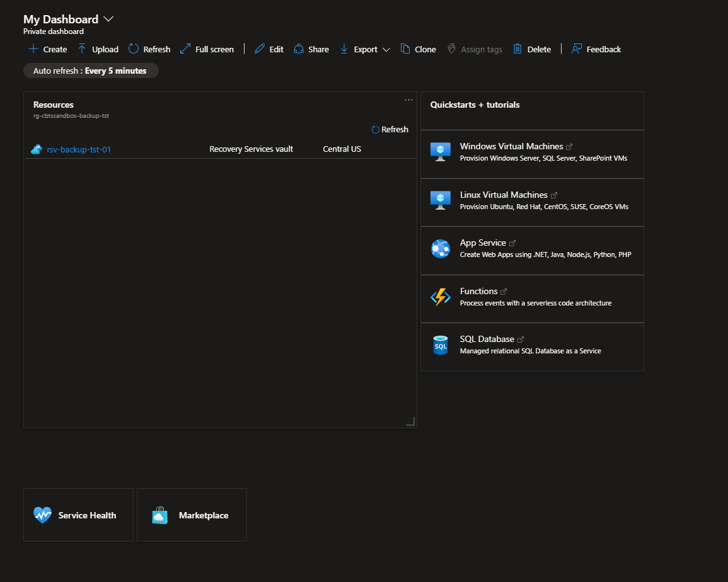728x582 pixels.
Task: Open the App Service quickstart link
Action: [x=483, y=243]
